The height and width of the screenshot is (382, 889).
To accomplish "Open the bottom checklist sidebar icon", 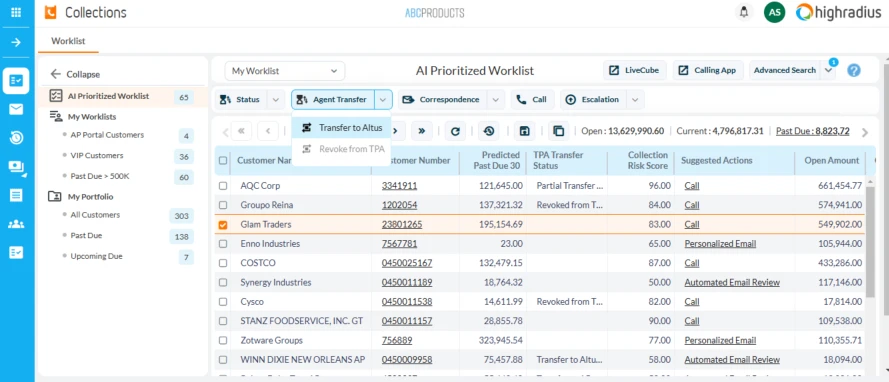I will point(16,253).
